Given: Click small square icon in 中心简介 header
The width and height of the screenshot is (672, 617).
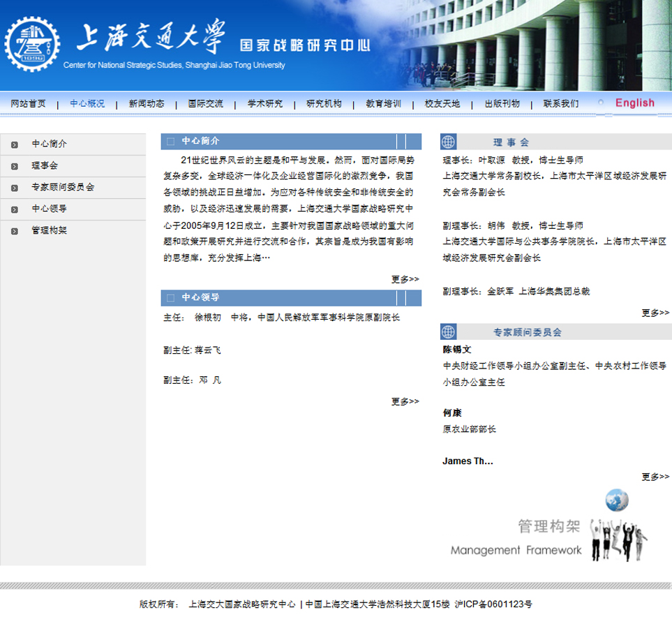Looking at the screenshot, I should (170, 142).
